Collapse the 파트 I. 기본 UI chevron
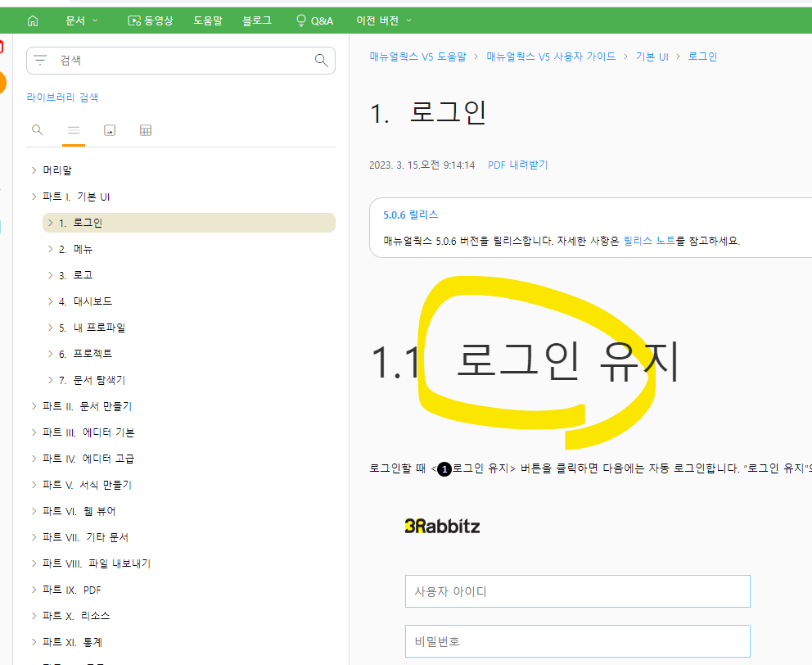Viewport: 812px width, 665px height. tap(34, 197)
